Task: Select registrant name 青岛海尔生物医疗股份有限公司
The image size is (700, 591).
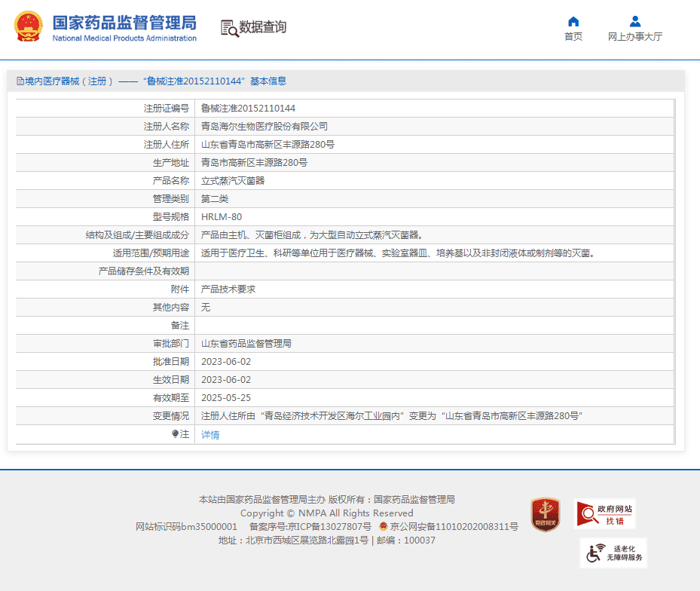Action: (x=264, y=127)
